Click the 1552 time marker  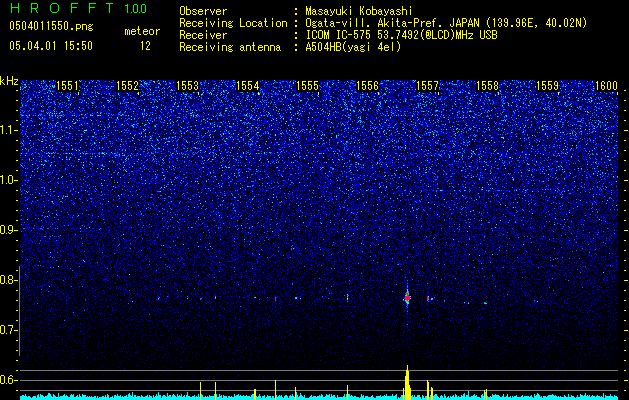[127, 85]
